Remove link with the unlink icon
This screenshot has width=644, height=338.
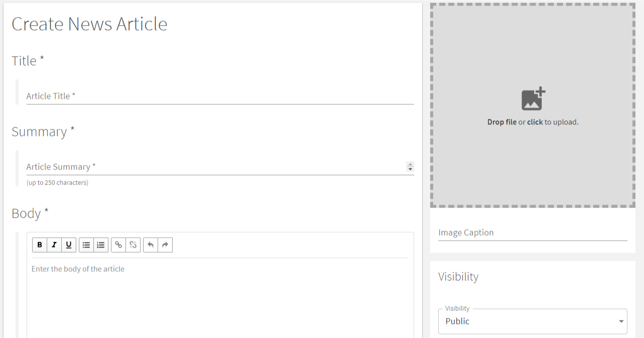(x=133, y=245)
